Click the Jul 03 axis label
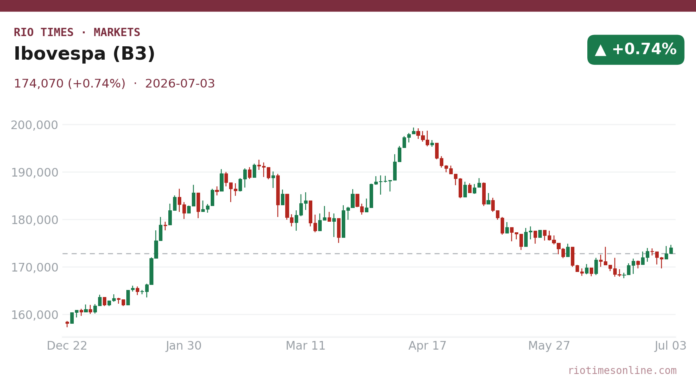The width and height of the screenshot is (696, 392). pyautogui.click(x=670, y=345)
